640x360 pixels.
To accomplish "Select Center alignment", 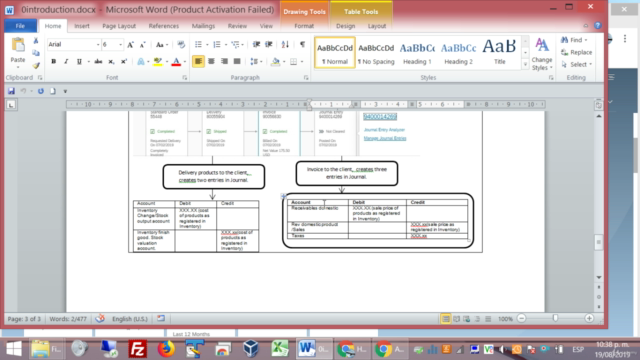I will [x=211, y=62].
